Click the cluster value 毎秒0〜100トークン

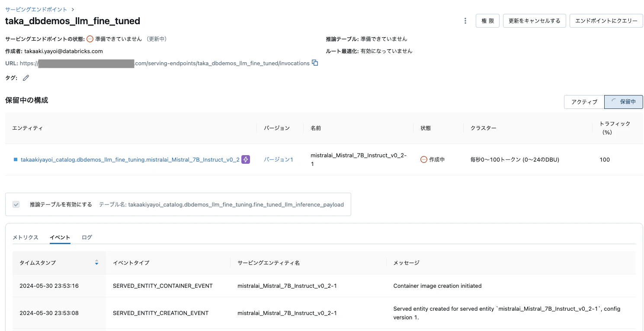(x=515, y=159)
